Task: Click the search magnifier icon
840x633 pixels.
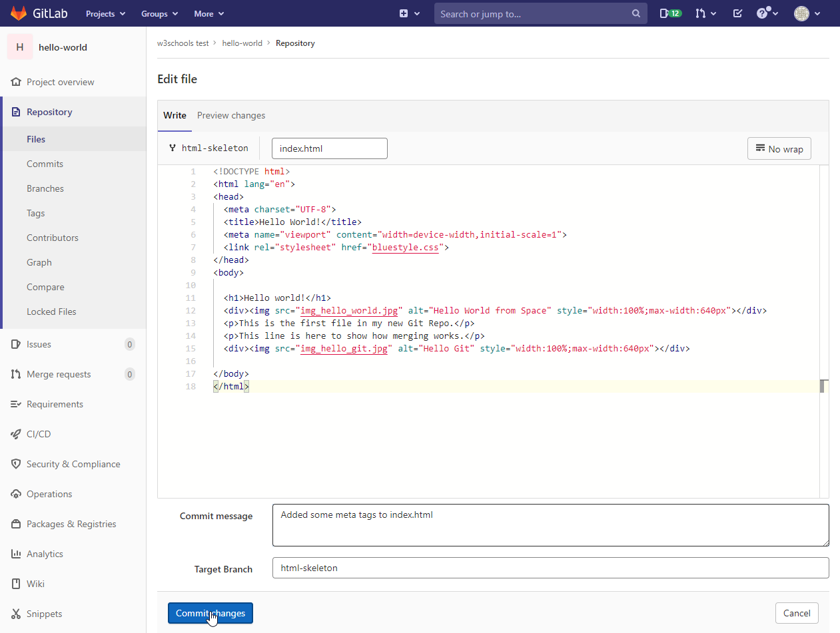Action: point(636,13)
